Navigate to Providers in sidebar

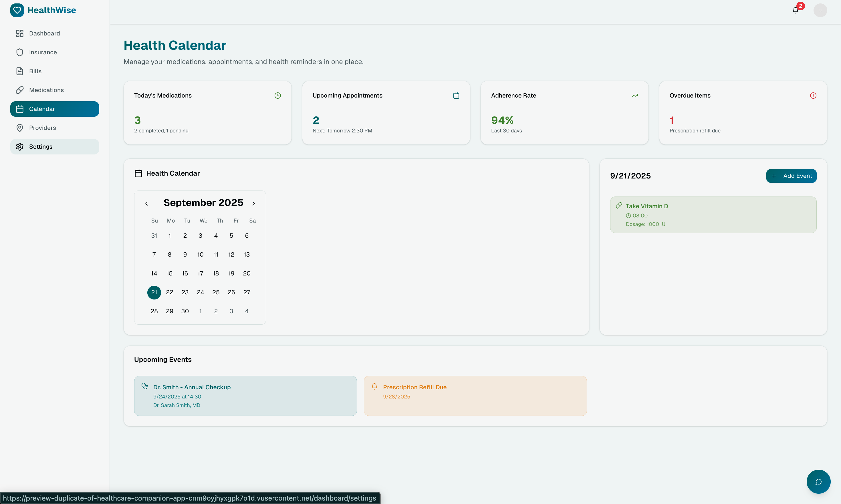coord(42,128)
